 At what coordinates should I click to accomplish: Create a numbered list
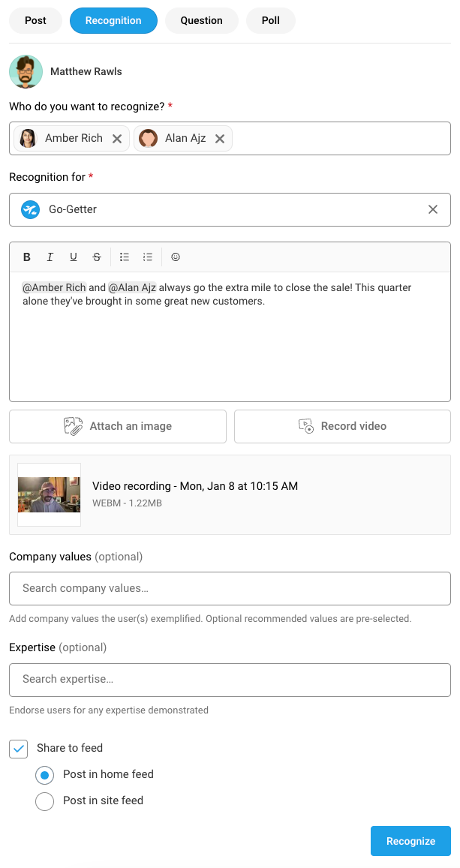147,257
